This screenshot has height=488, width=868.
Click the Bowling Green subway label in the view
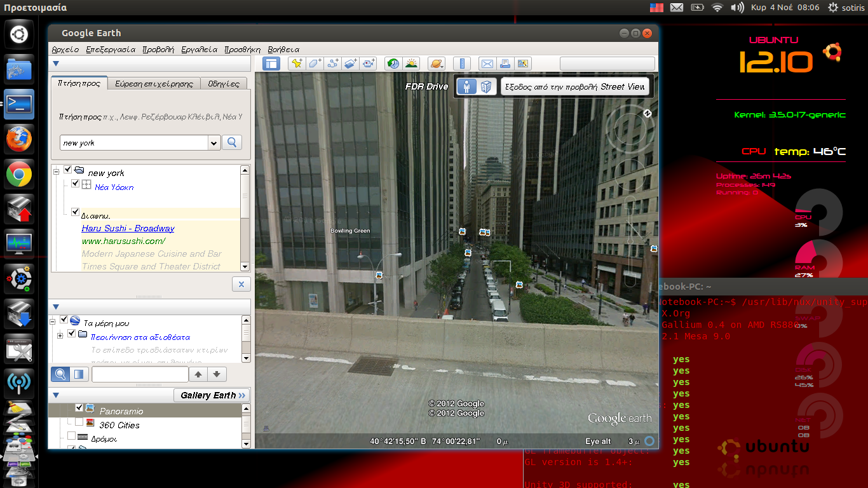point(350,231)
